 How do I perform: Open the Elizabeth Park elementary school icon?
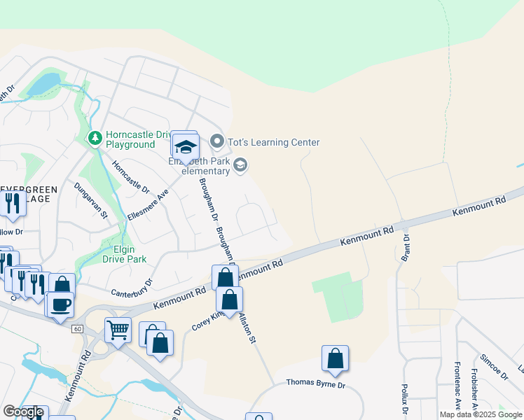click(240, 164)
